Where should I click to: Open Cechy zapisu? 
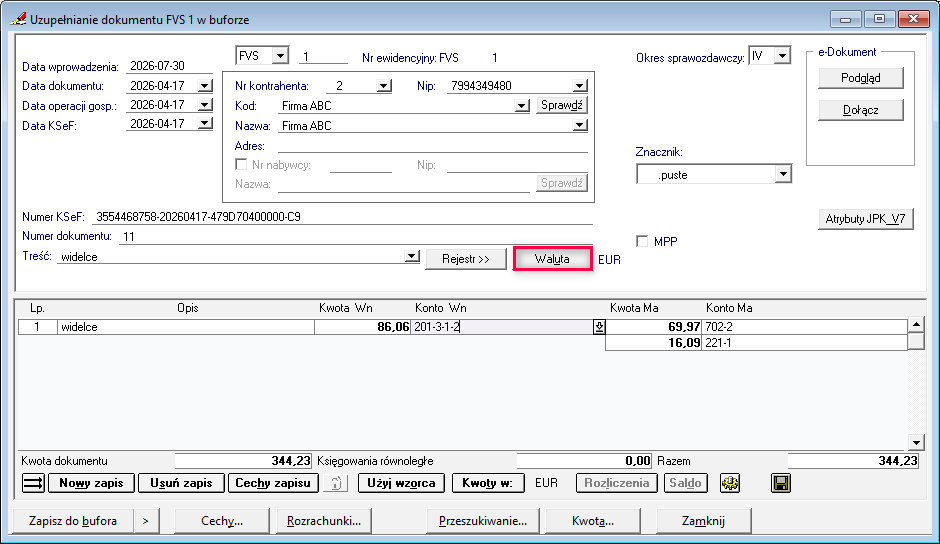[273, 483]
